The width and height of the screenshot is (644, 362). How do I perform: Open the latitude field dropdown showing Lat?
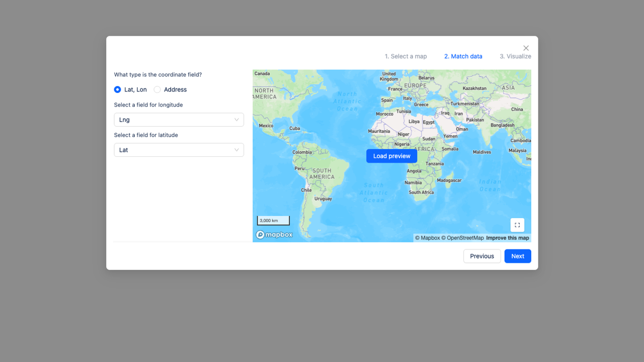179,150
